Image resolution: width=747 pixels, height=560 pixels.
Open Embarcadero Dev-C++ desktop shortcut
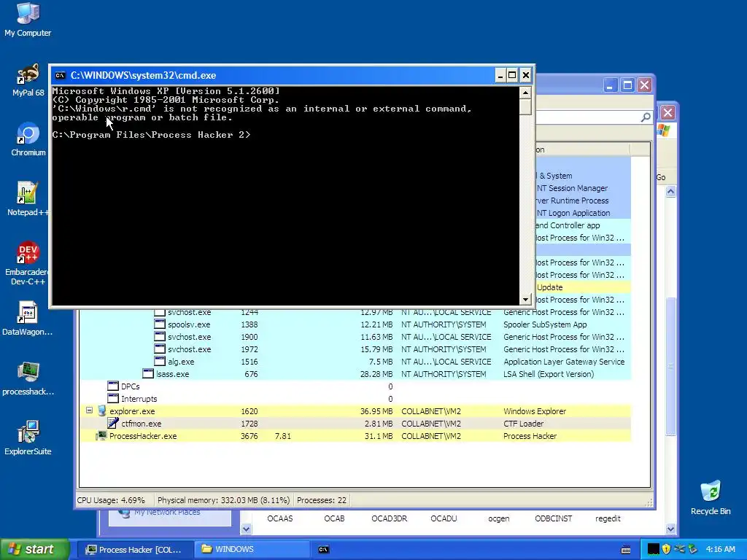tap(28, 263)
